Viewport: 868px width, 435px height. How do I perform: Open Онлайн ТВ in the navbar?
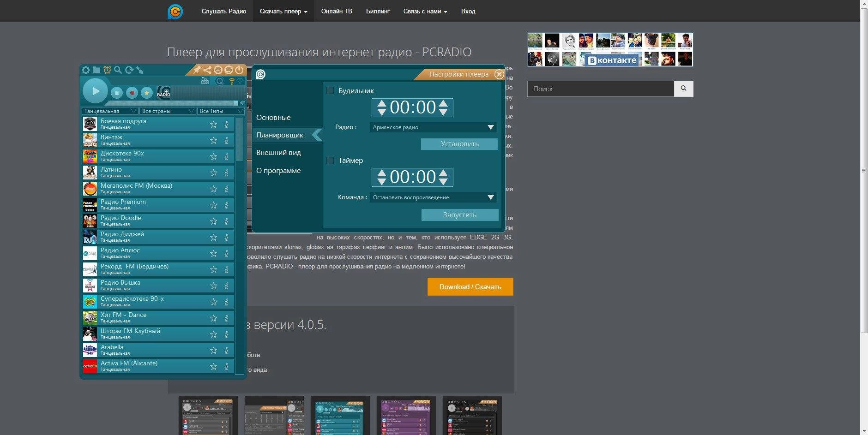coord(337,11)
